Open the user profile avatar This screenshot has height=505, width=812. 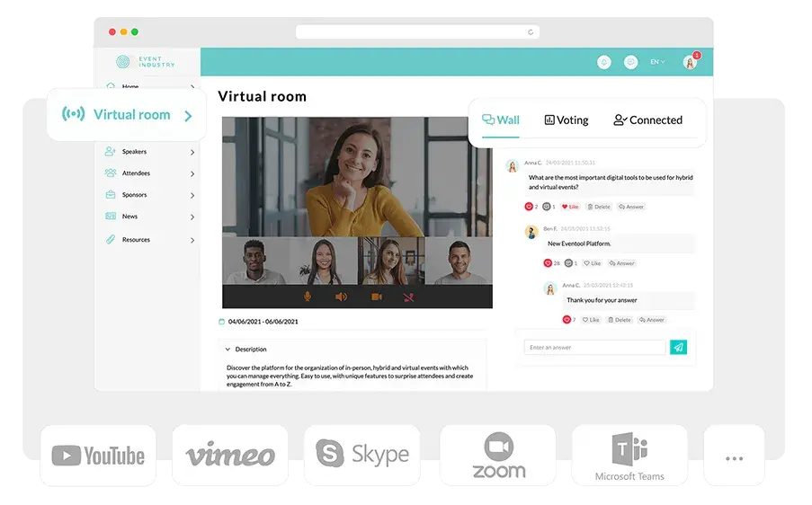pyautogui.click(x=690, y=62)
